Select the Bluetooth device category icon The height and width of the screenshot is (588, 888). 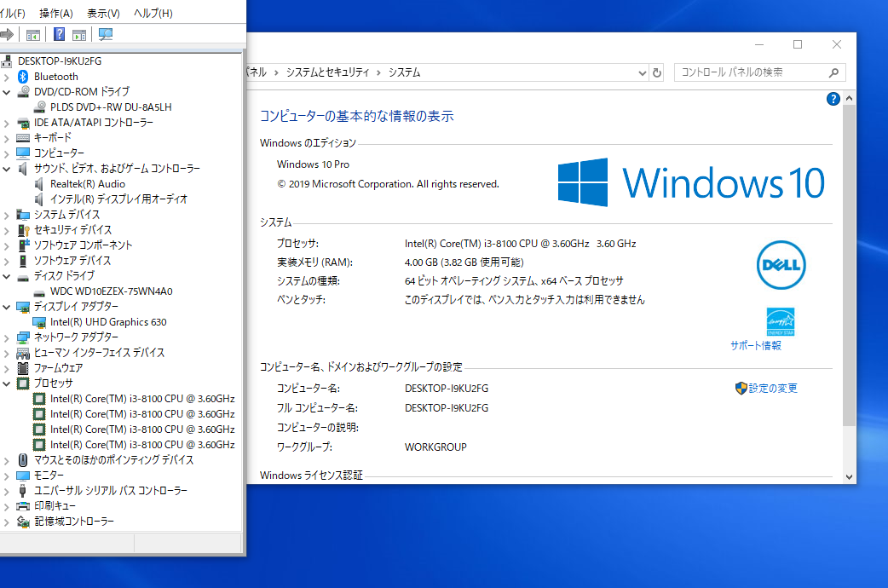[23, 77]
